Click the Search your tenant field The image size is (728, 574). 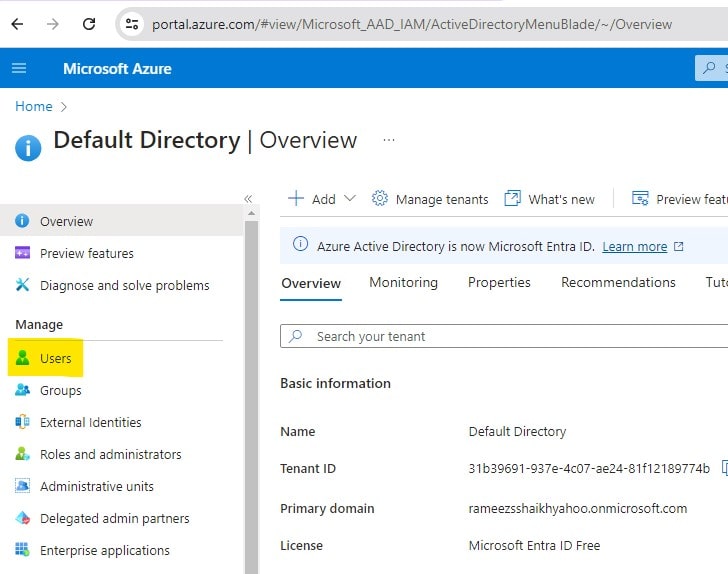[504, 336]
